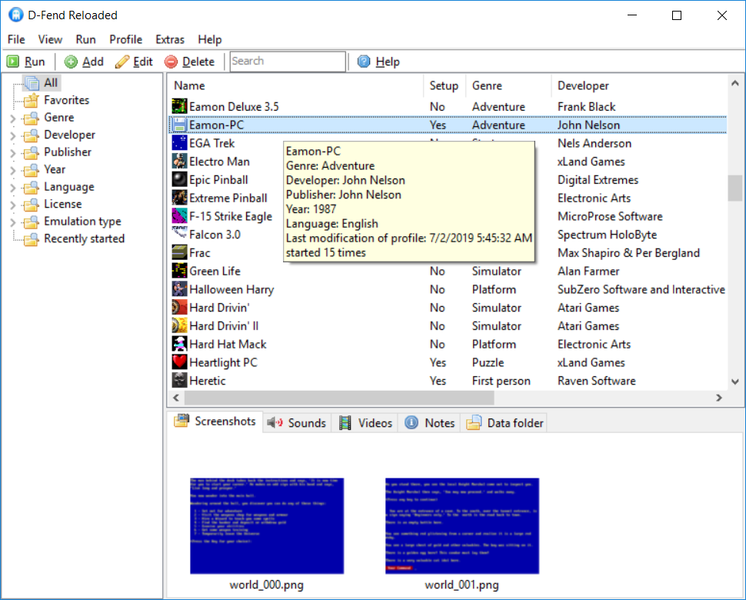Click the red Delete icon
The height and width of the screenshot is (600, 746).
(x=171, y=61)
